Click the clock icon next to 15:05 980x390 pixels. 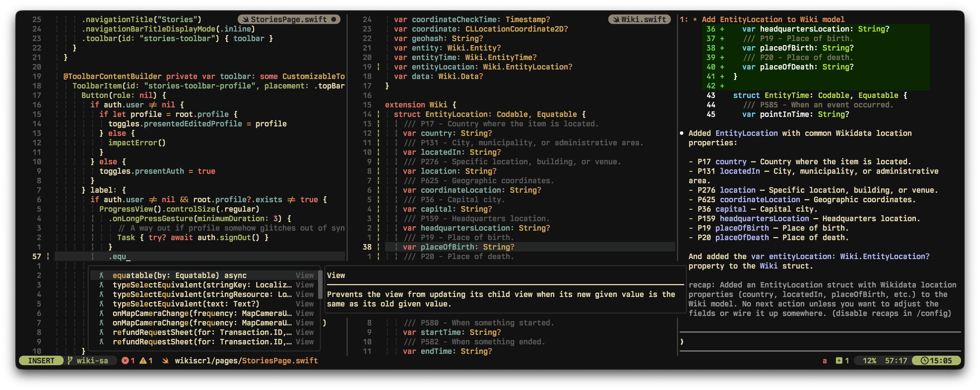(x=924, y=360)
